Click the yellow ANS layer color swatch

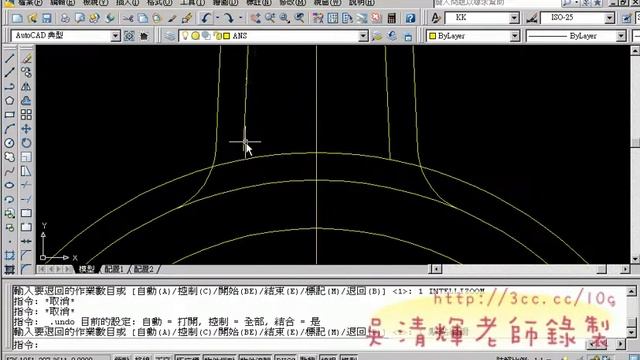[227, 36]
